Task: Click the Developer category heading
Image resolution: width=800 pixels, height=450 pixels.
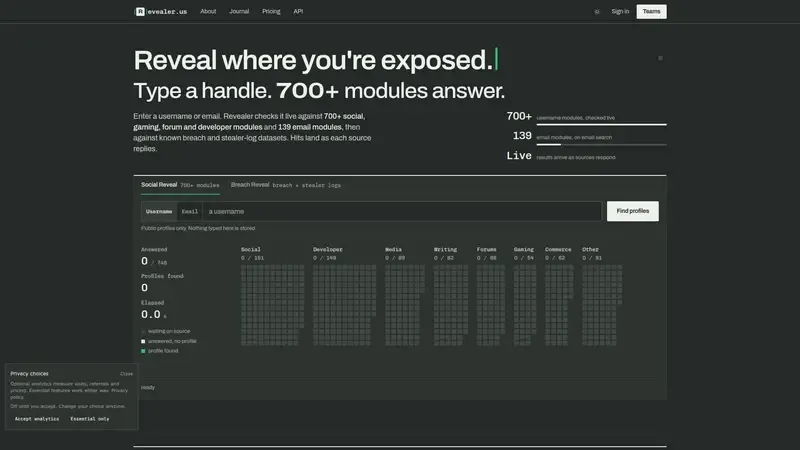Action: click(328, 249)
